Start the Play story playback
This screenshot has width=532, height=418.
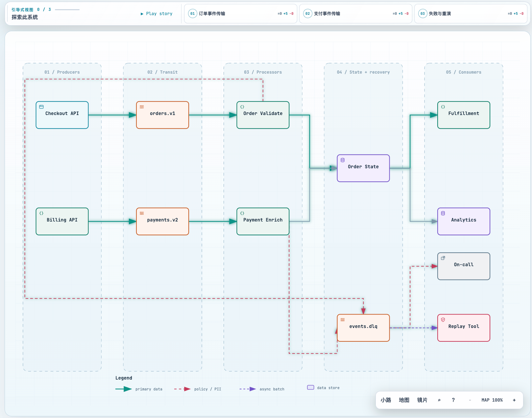tap(157, 13)
